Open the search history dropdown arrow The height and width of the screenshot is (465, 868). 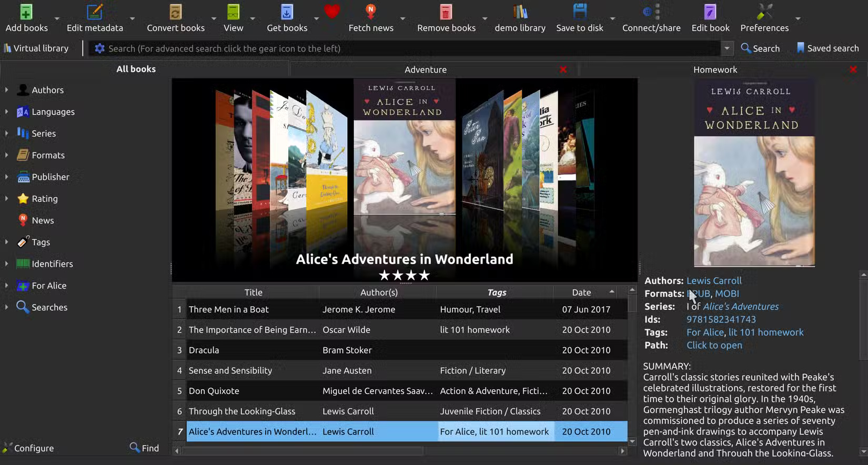click(x=726, y=48)
